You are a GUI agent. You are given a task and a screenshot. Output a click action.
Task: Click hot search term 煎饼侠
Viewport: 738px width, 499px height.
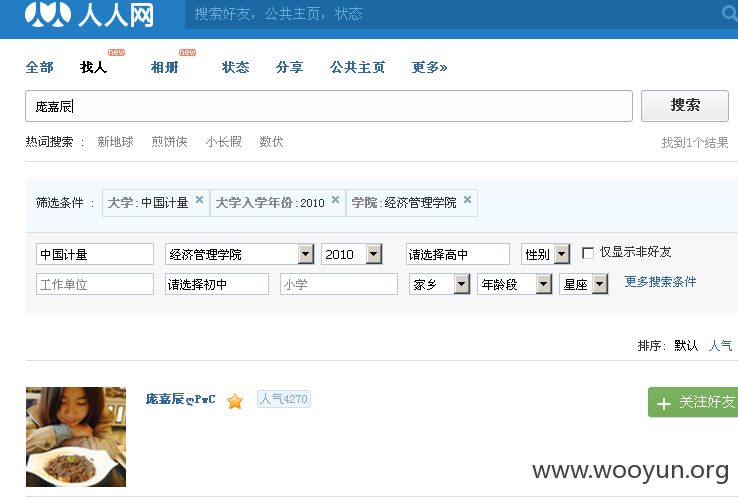pos(169,142)
